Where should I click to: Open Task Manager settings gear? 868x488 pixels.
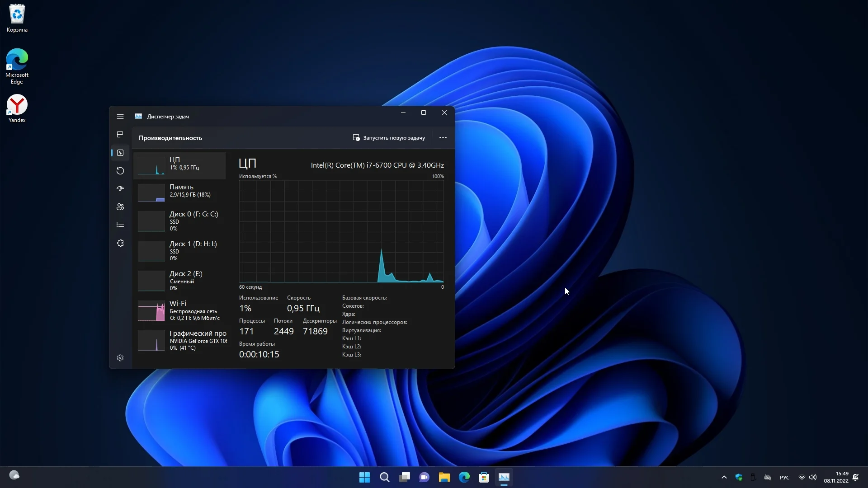click(120, 358)
